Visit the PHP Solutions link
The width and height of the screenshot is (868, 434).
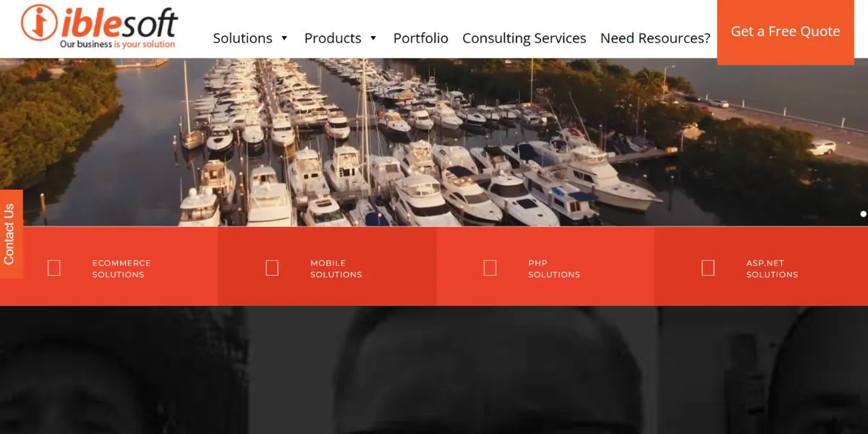554,268
